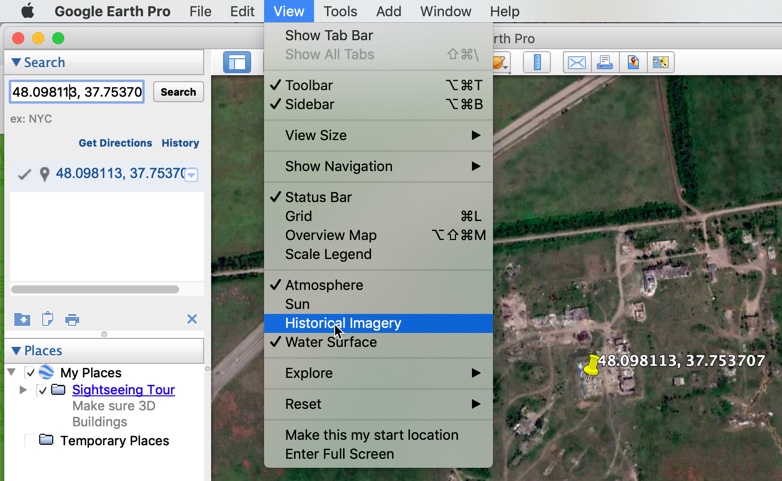This screenshot has width=782, height=481.
Task: Expand the Sightseeing Tour tree node
Action: pos(23,390)
